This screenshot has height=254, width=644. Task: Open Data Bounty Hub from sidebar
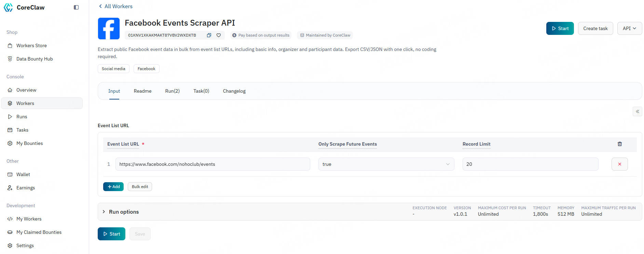(35, 59)
